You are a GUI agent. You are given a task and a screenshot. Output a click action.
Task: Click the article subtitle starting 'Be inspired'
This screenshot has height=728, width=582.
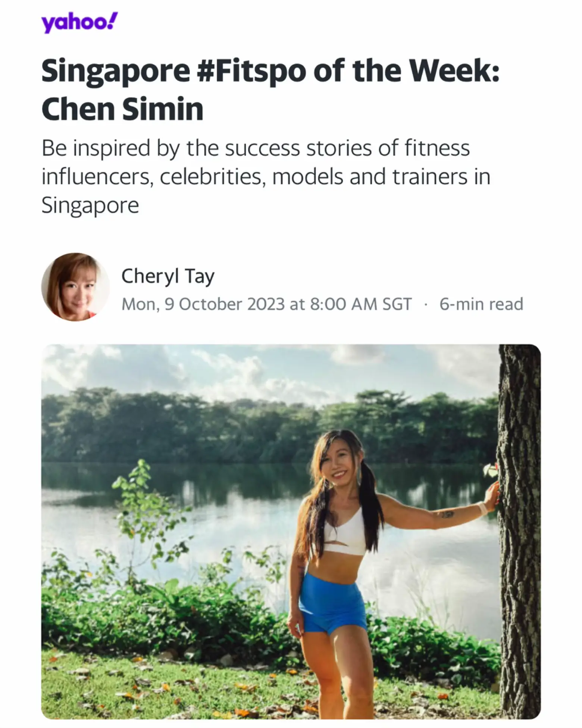(266, 176)
